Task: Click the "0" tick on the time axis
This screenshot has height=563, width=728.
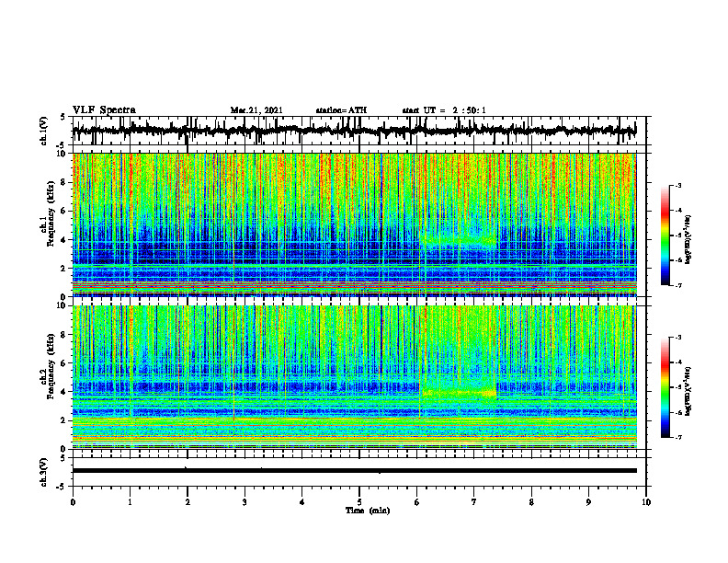Action: tap(73, 502)
